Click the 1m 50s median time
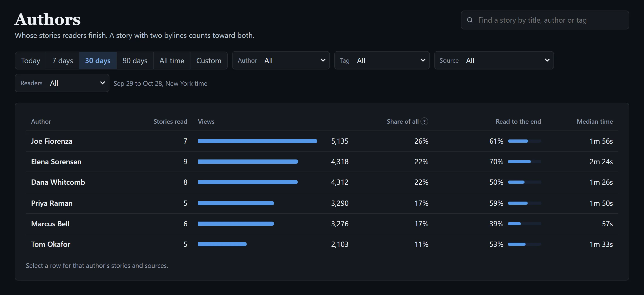The image size is (644, 295). [x=601, y=203]
